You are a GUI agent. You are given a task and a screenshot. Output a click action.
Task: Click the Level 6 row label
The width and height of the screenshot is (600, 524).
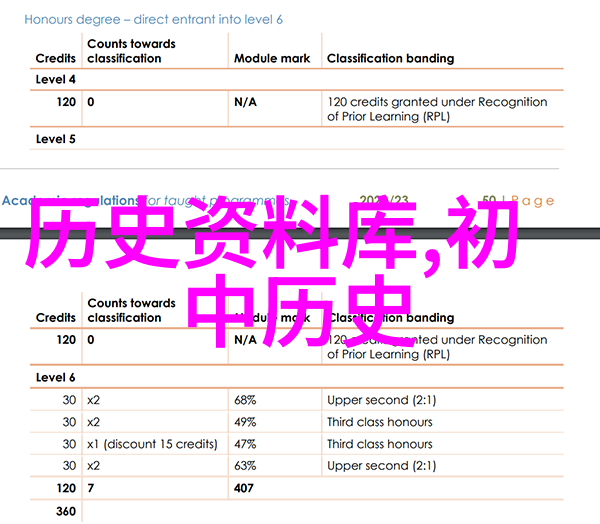(56, 377)
